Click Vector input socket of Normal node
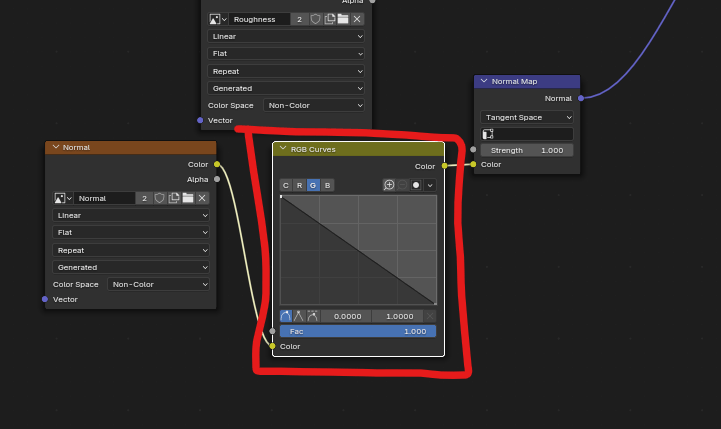The width and height of the screenshot is (721, 429). [x=45, y=299]
